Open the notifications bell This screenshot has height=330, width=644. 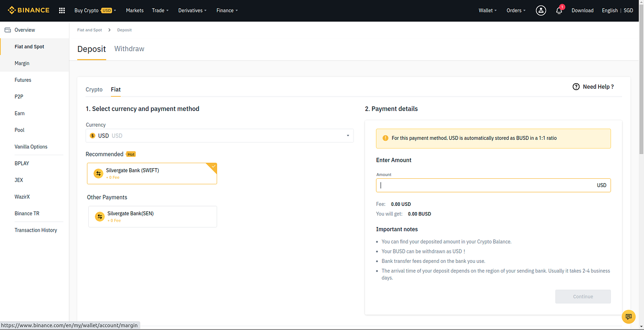[559, 10]
